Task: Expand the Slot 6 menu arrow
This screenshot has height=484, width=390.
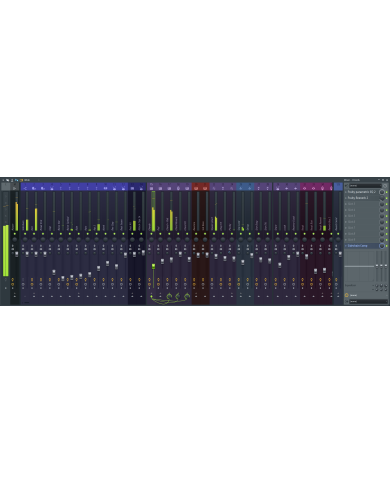Action: tap(346, 222)
